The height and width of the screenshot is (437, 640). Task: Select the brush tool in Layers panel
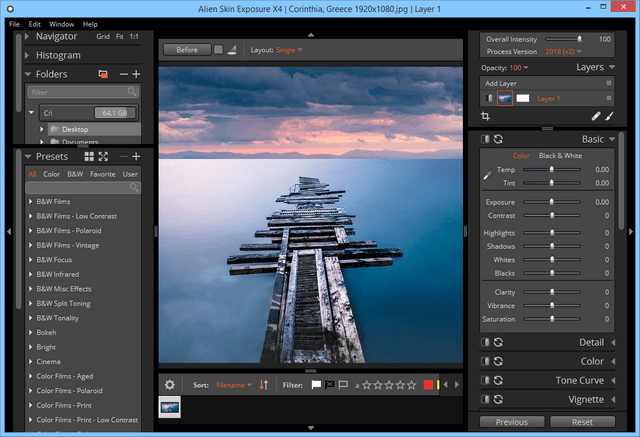click(609, 117)
